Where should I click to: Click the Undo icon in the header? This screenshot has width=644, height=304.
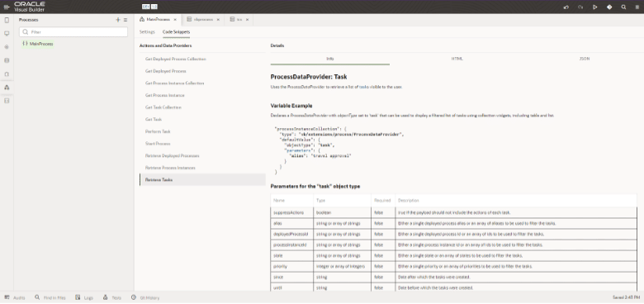click(566, 7)
